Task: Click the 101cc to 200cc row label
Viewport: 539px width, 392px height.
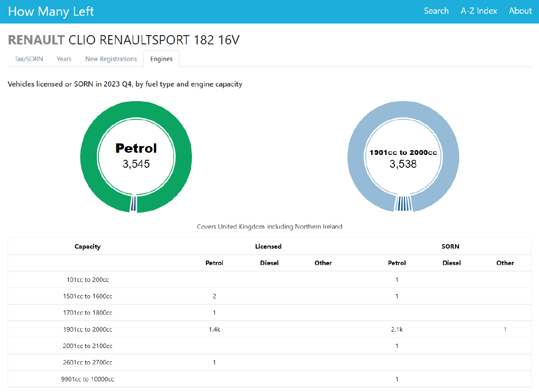Action: [87, 280]
